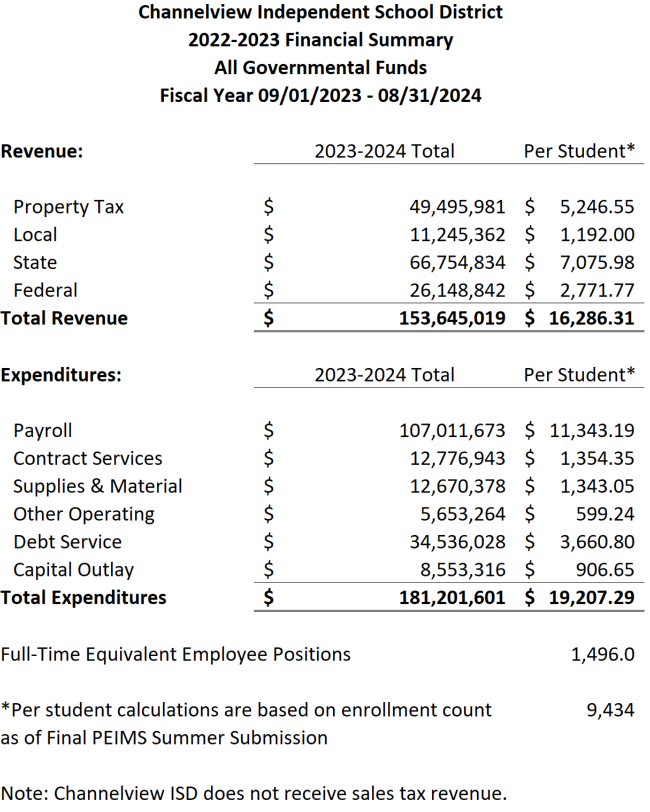Click the sales tax revenue note
The width and height of the screenshot is (650, 812).
pyautogui.click(x=254, y=793)
